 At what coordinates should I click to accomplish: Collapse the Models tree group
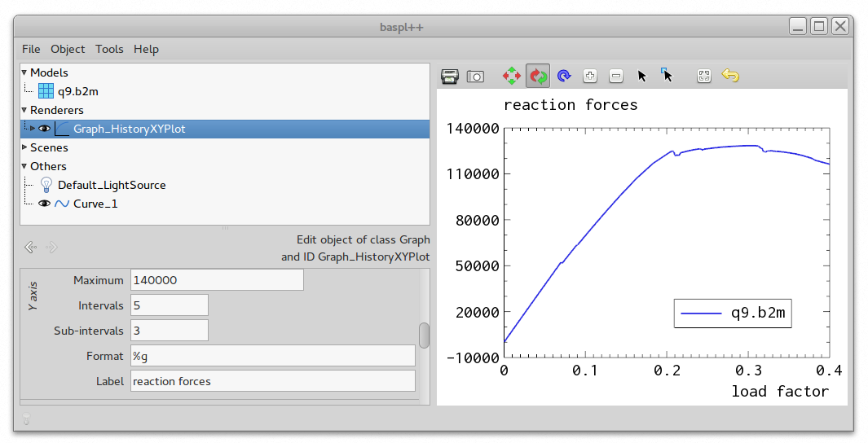coord(24,72)
